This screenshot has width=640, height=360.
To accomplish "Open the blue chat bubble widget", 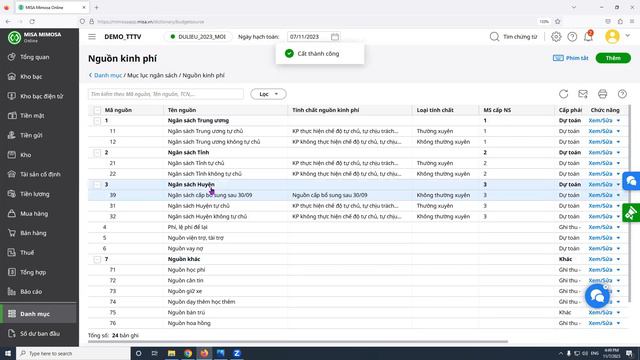I will (597, 296).
